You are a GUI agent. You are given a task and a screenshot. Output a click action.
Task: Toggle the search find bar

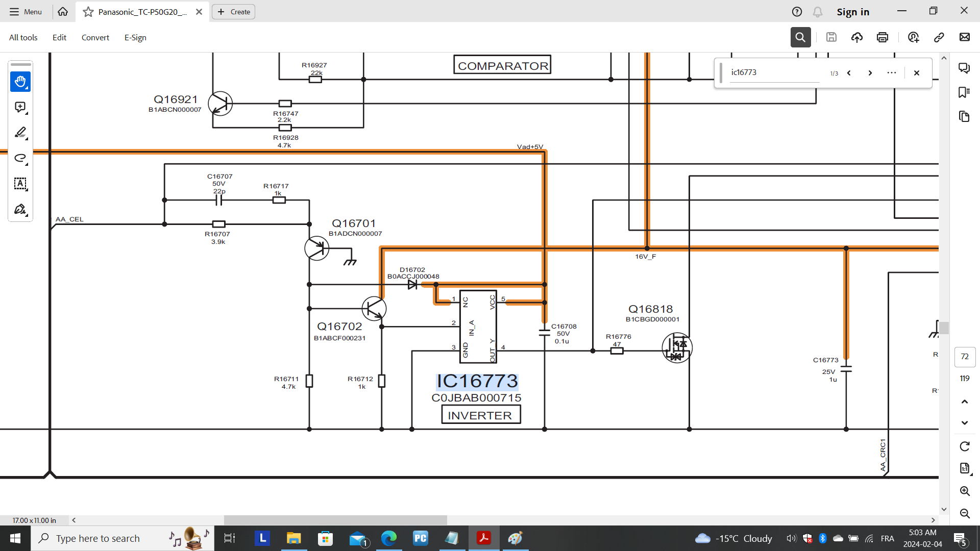coord(800,37)
